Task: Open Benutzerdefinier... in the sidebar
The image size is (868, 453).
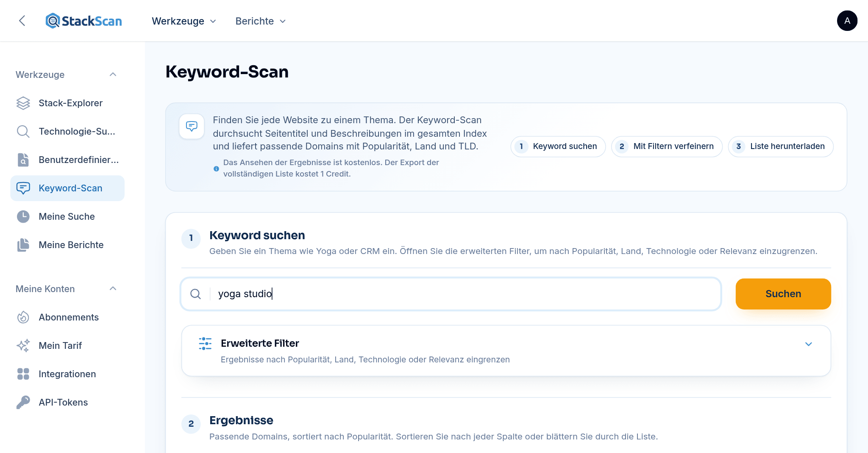Action: [x=67, y=160]
